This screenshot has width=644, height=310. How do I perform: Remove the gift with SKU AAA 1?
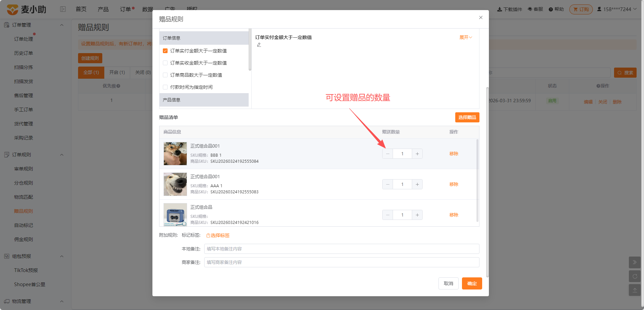(x=454, y=184)
